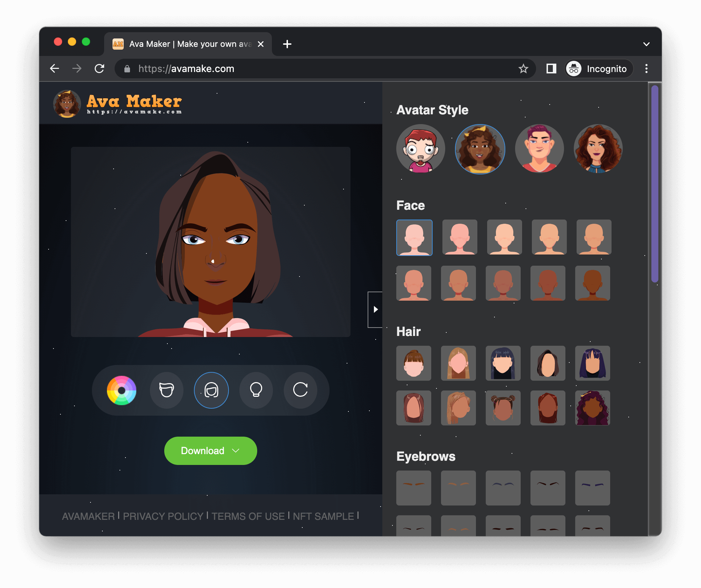This screenshot has height=588, width=701.
Task: Collapse the options panel with the arrow
Action: click(375, 309)
